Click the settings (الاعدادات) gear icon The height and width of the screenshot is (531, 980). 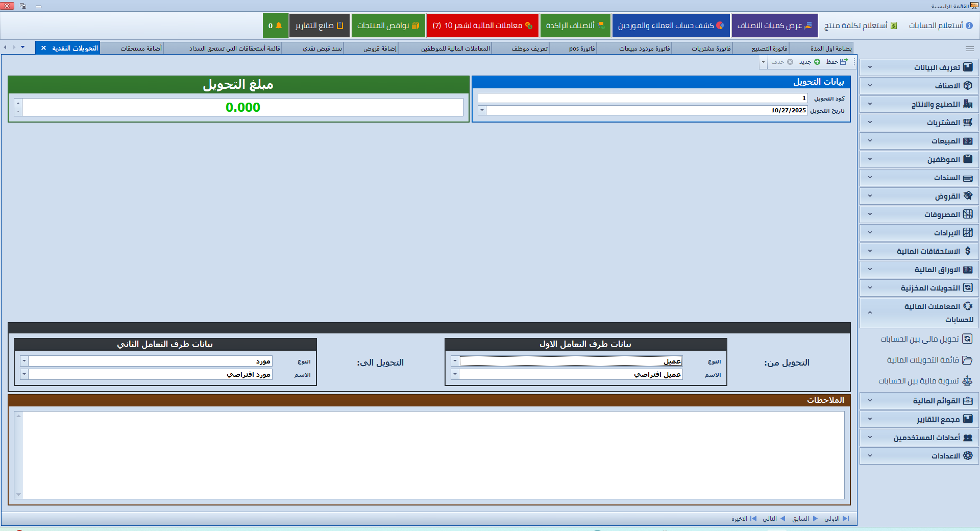click(968, 455)
